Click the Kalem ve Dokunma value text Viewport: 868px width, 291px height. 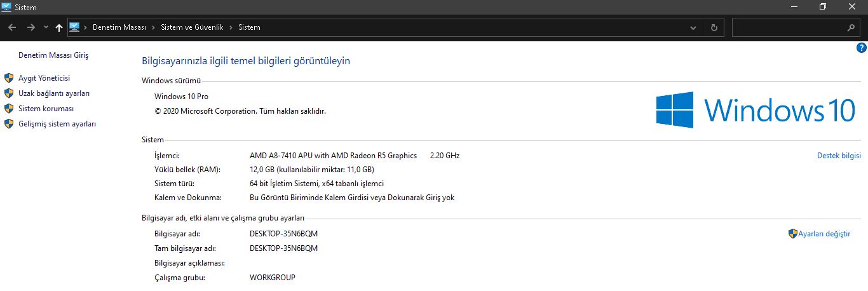click(x=352, y=198)
